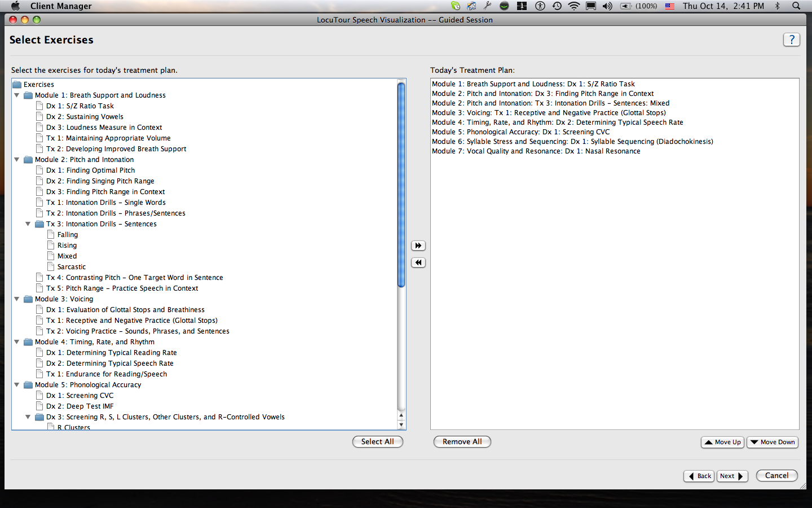This screenshot has height=508, width=812.
Task: Click the Module 1 folder icon
Action: pos(28,95)
